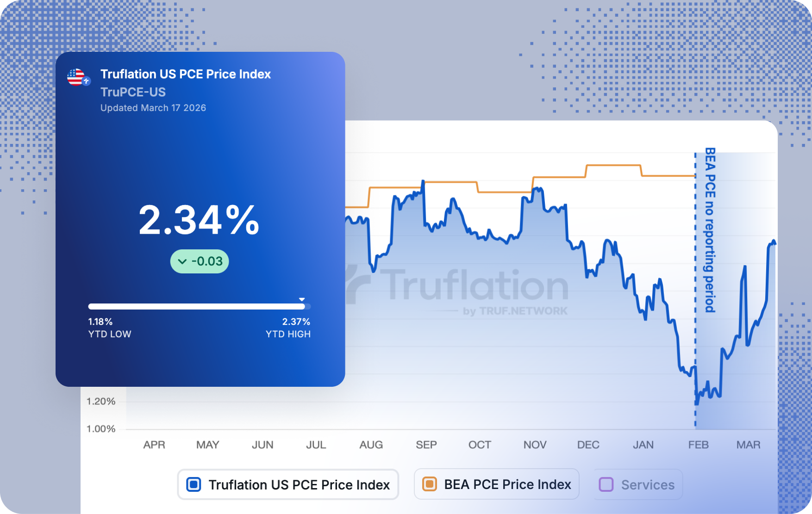The width and height of the screenshot is (812, 514).
Task: Click the purple Services square icon
Action: pyautogui.click(x=606, y=485)
